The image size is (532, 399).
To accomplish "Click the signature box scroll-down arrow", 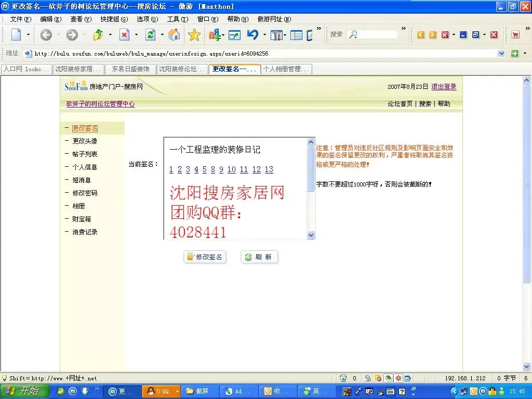I will pos(311,235).
